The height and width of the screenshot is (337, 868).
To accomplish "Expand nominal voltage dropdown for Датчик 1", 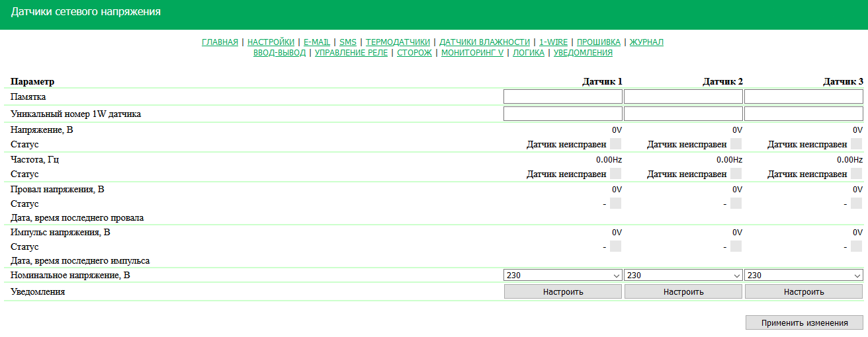I will pos(562,276).
